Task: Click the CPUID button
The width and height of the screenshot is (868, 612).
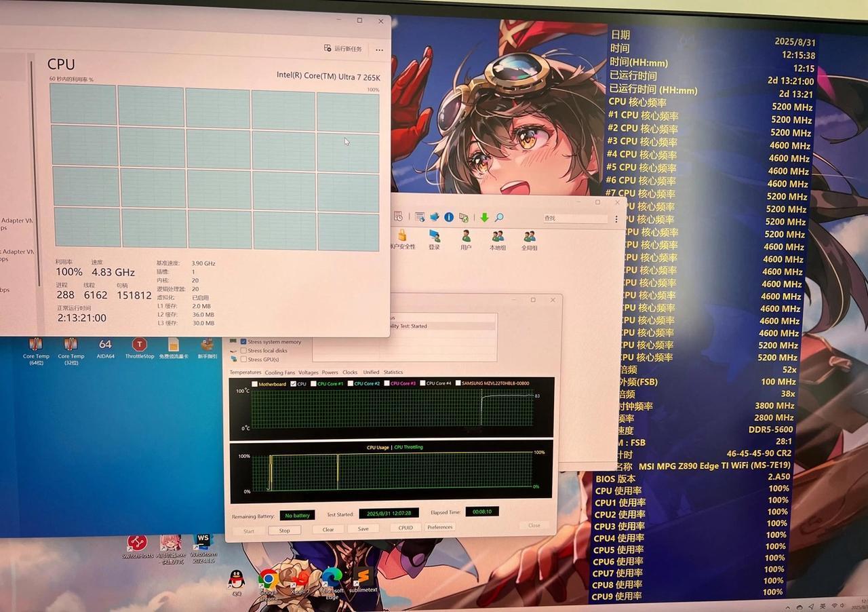Action: (x=406, y=528)
